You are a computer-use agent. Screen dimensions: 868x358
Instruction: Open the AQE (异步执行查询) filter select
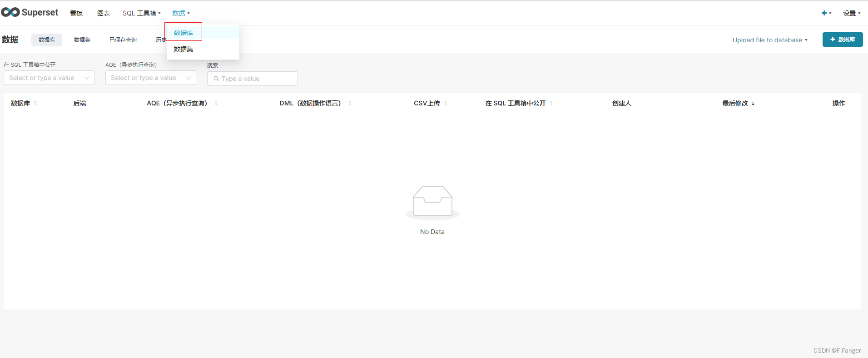pyautogui.click(x=151, y=78)
